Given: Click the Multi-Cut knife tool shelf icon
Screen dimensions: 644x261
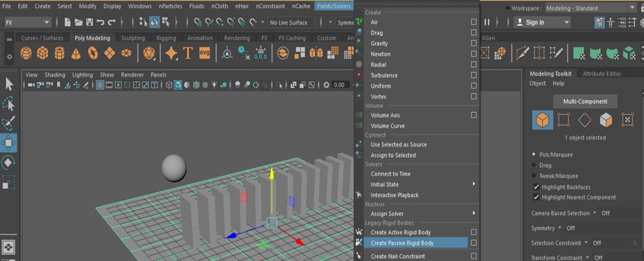Looking at the screenshot, I should pos(523,52).
